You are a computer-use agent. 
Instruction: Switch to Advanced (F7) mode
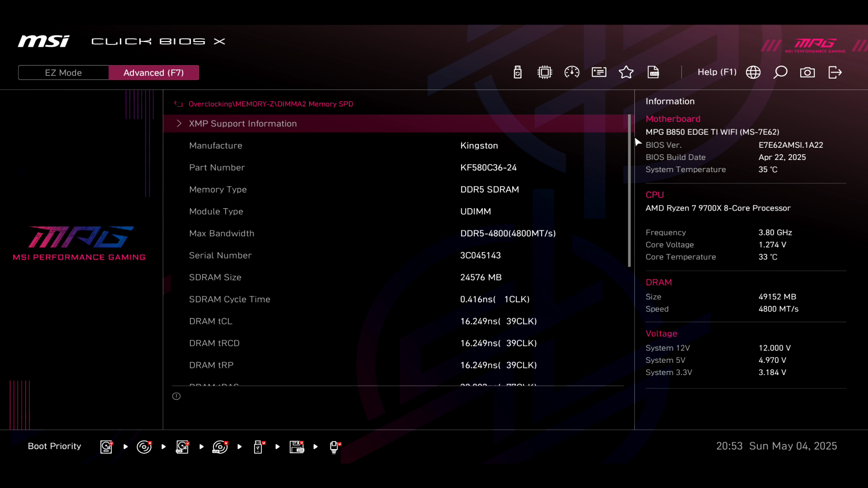click(154, 73)
